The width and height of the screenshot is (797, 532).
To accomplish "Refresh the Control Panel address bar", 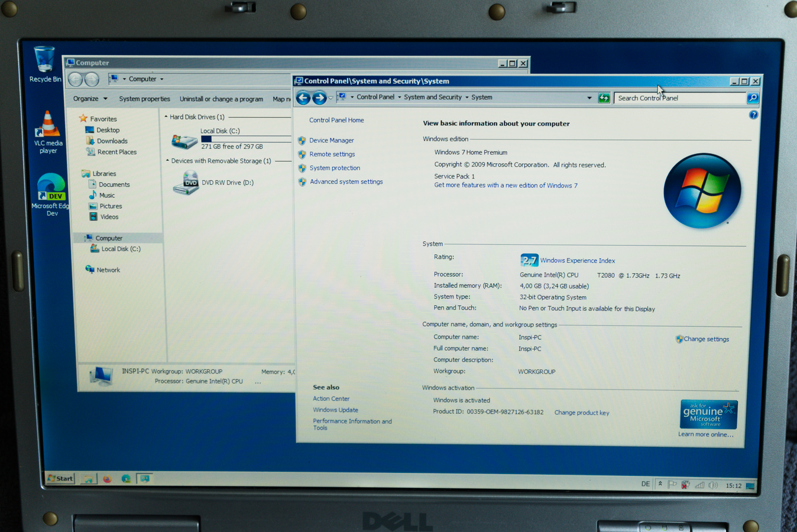I will (x=604, y=98).
